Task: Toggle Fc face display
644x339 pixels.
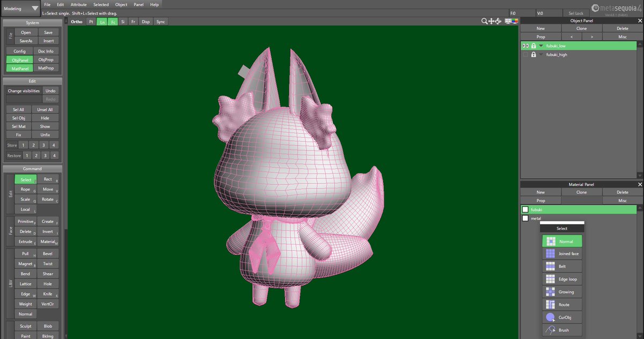Action: [113, 21]
